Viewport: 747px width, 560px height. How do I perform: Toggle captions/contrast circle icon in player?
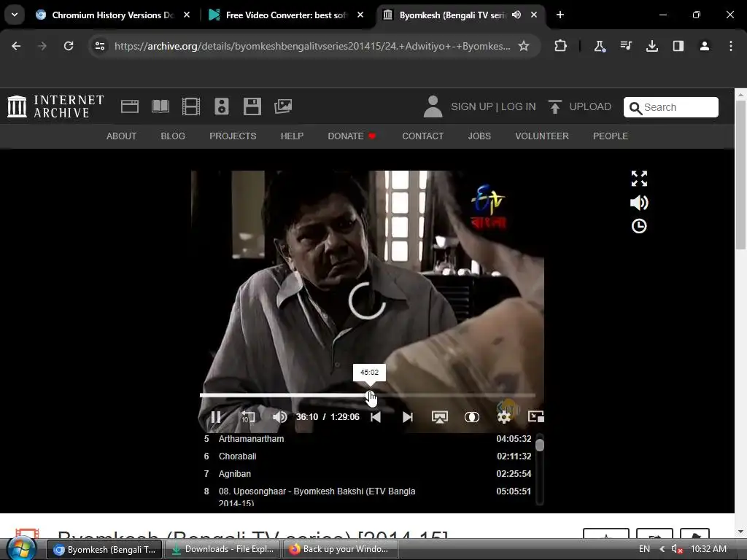[472, 417]
